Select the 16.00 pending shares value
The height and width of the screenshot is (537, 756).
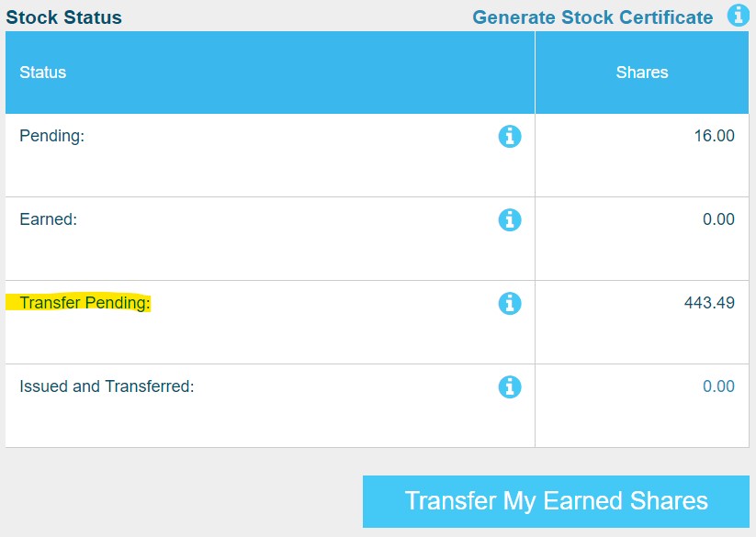click(714, 136)
